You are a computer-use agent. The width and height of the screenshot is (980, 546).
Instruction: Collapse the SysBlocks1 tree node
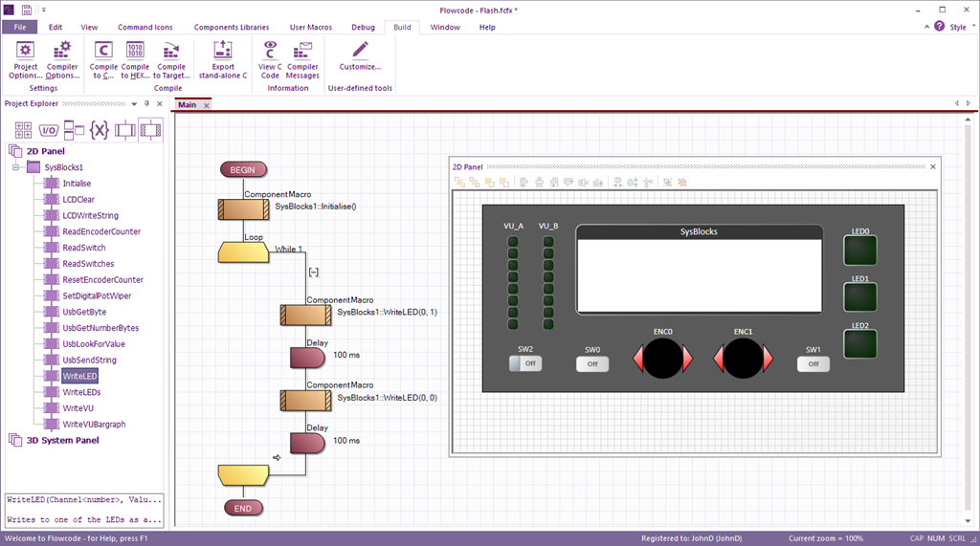point(15,167)
